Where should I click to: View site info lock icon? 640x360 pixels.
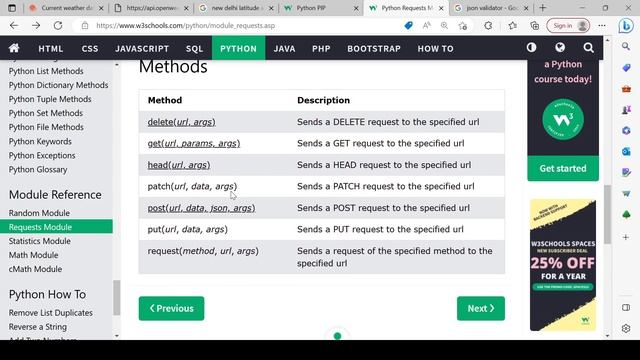(84, 25)
